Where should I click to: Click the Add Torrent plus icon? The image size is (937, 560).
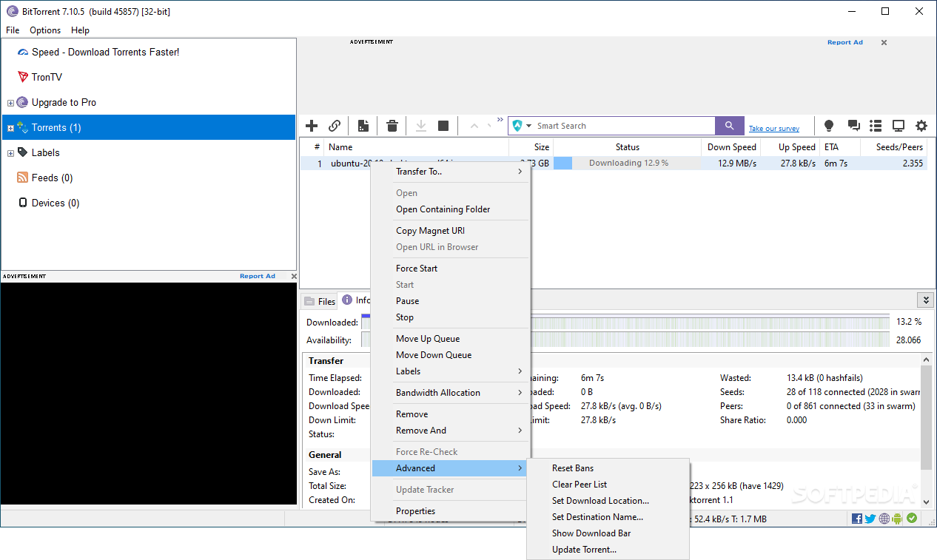312,126
